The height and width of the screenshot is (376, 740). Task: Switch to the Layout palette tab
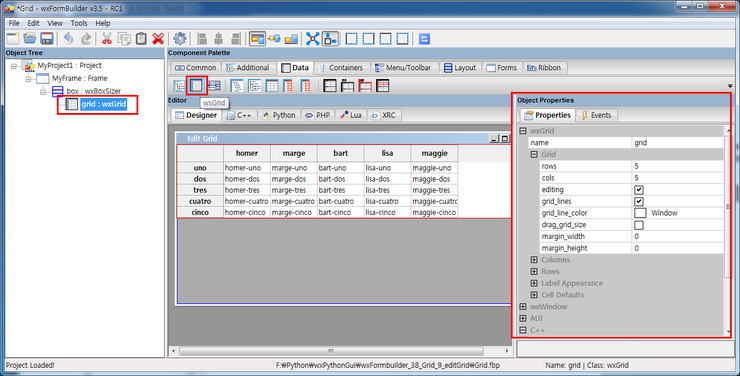[x=460, y=68]
